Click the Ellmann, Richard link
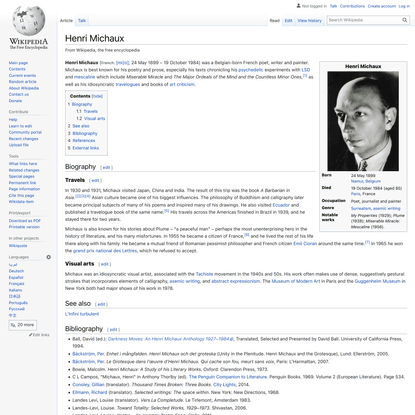 (x=90, y=392)
